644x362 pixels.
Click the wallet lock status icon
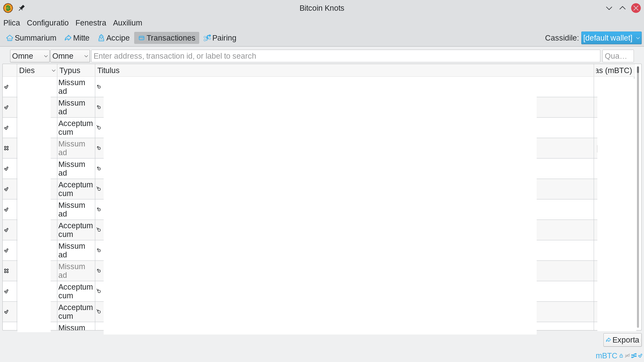[621, 356]
